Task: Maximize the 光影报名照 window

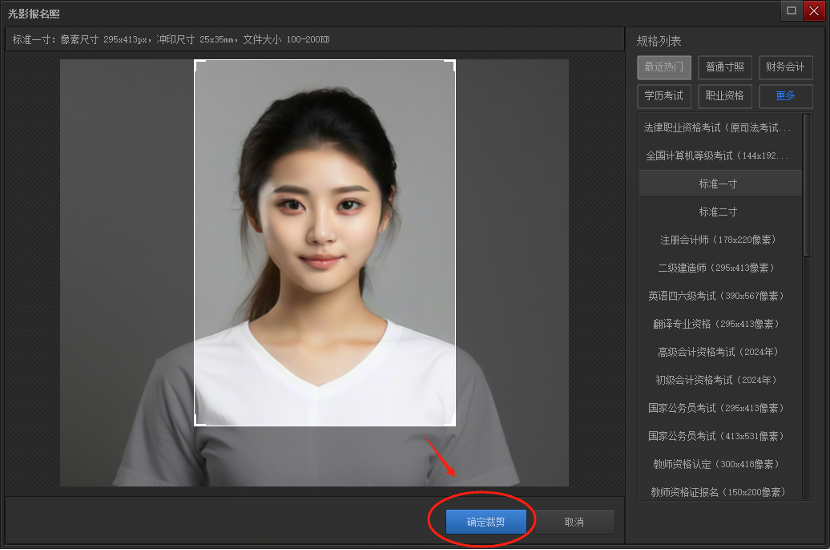Action: [791, 11]
